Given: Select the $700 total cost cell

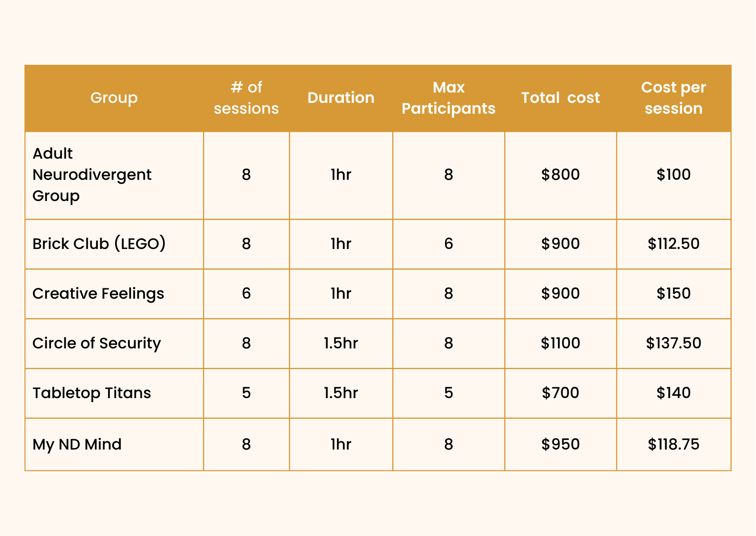Looking at the screenshot, I should [x=560, y=393].
